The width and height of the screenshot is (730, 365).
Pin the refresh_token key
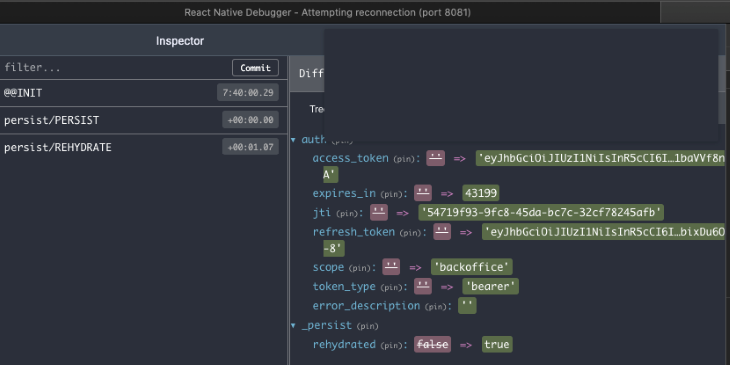[410, 233]
